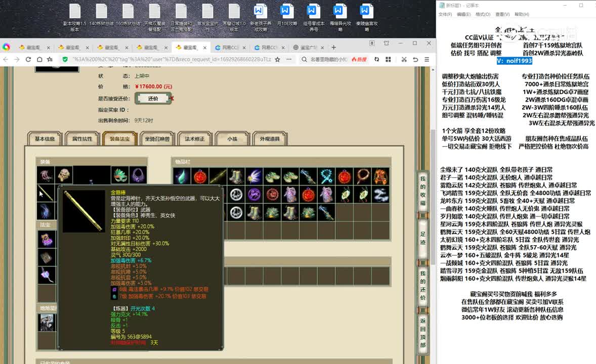Reload the current browser page
The image size is (596, 364).
click(28, 59)
